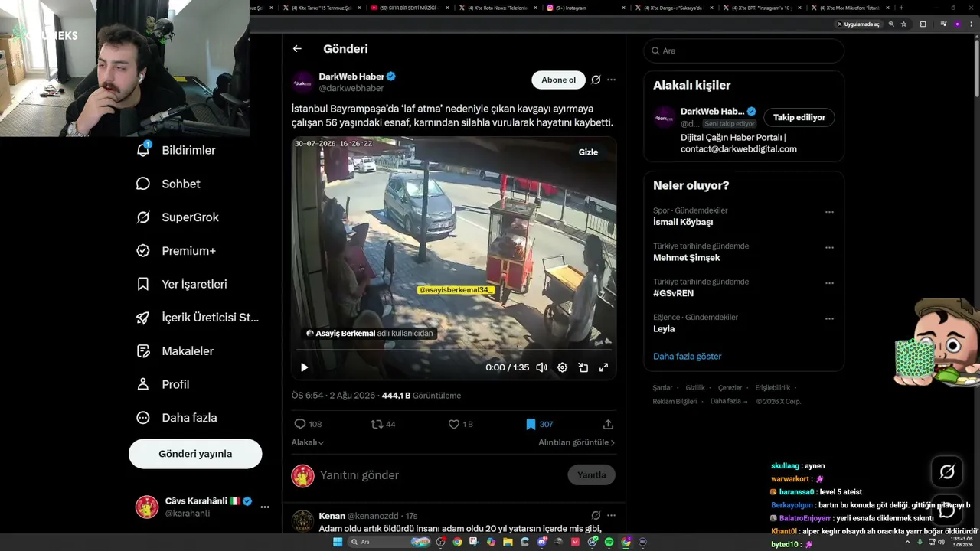Viewport: 980px width, 551px height.
Task: Click the reply icon with 108 replies
Action: tap(300, 424)
